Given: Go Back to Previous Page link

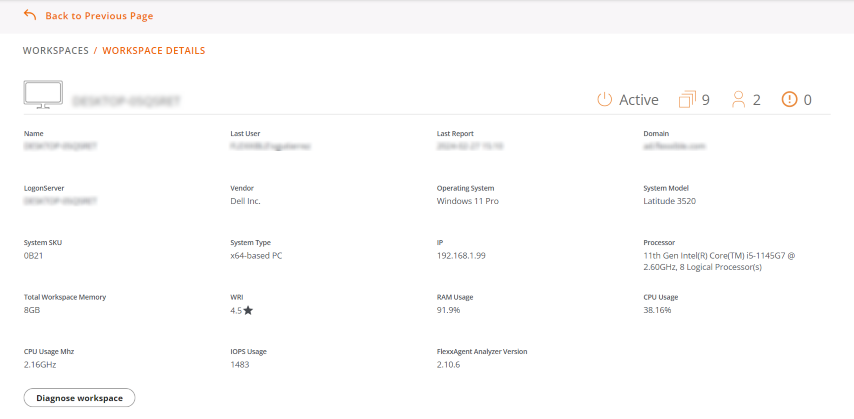Looking at the screenshot, I should point(99,16).
